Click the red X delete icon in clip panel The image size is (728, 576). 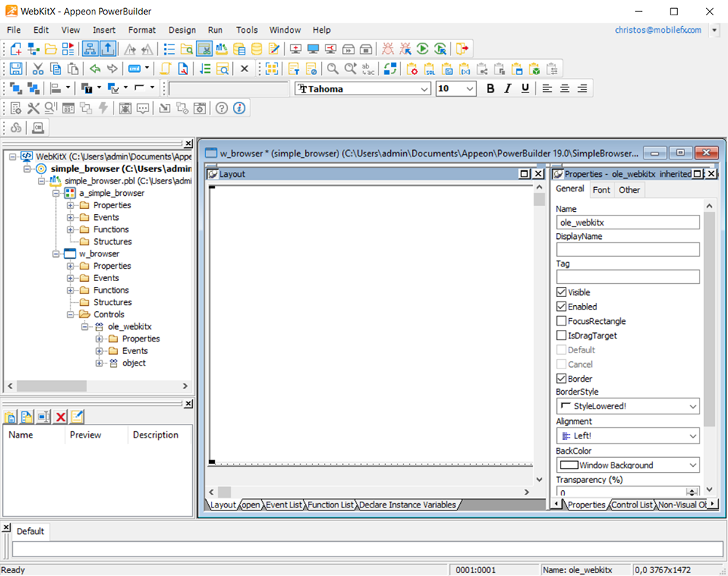pos(60,417)
